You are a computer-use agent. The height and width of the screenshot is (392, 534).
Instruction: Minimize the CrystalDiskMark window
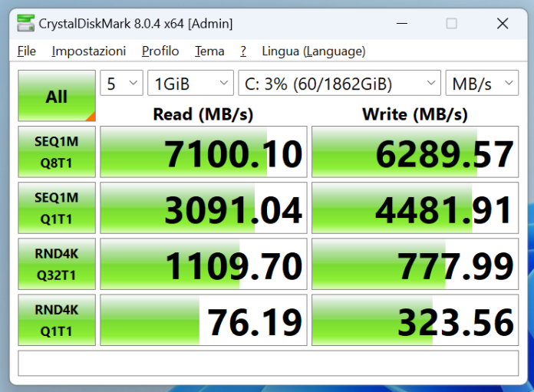click(x=400, y=24)
